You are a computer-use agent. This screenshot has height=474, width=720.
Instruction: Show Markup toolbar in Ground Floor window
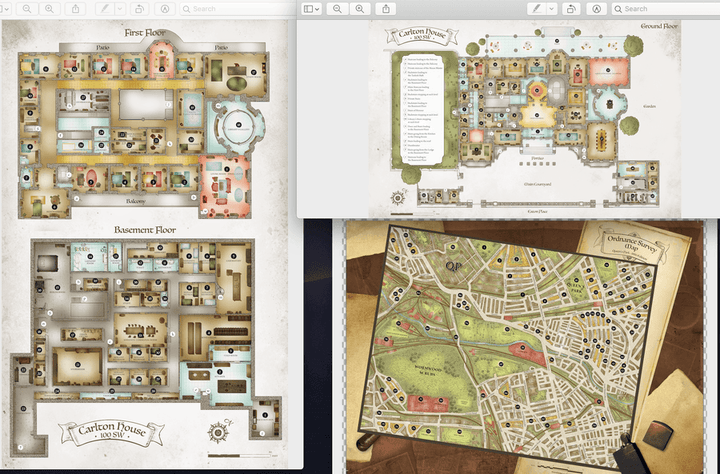click(x=595, y=8)
